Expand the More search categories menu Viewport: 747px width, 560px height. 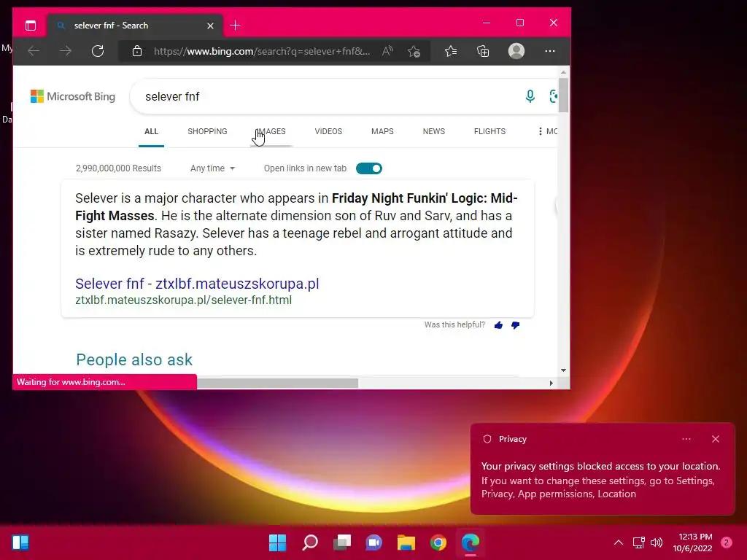[x=547, y=131]
